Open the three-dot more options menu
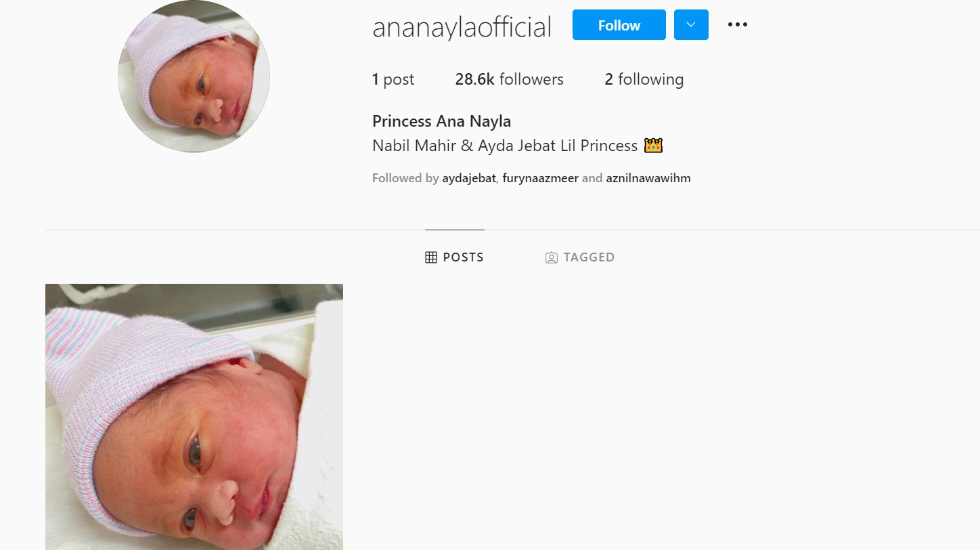The height and width of the screenshot is (550, 980). pyautogui.click(x=737, y=25)
